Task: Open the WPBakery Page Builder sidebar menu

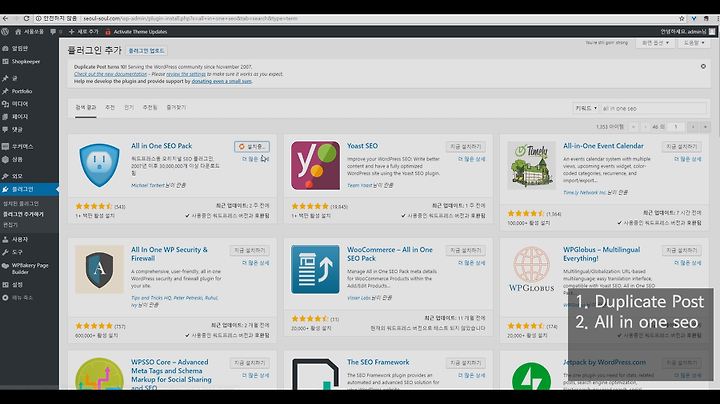Action: (x=29, y=269)
